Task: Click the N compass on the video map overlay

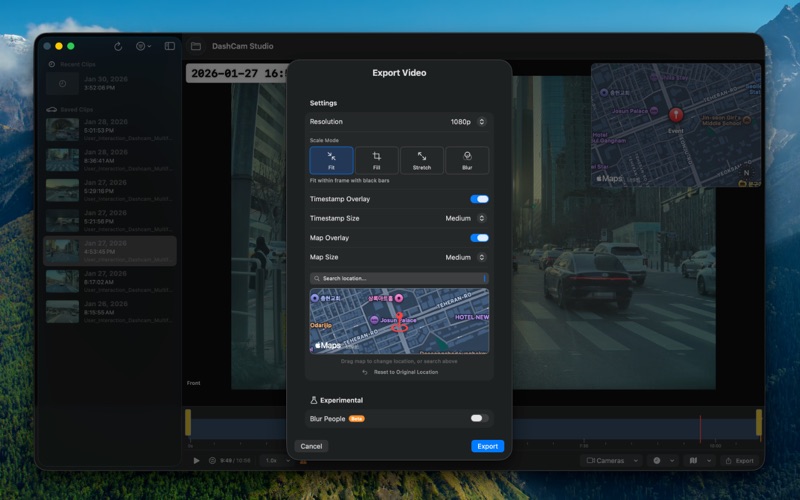Action: point(746,173)
